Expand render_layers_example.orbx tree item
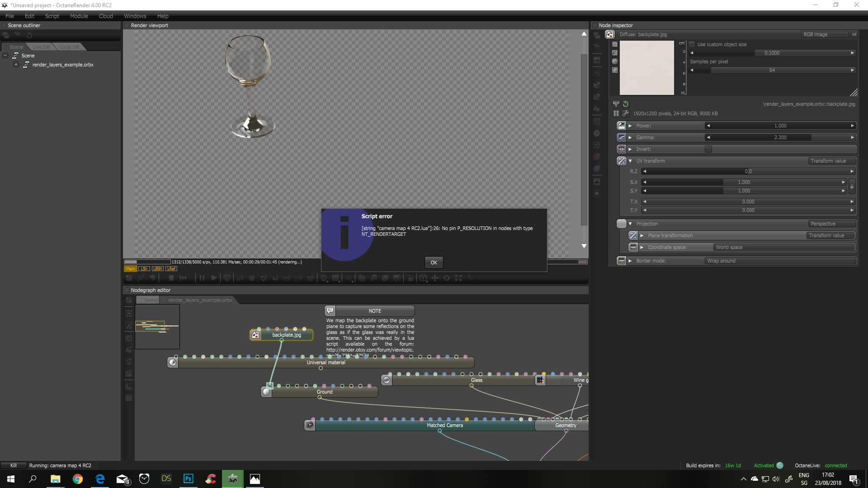Screen dimensions: 868x488 coord(16,65)
